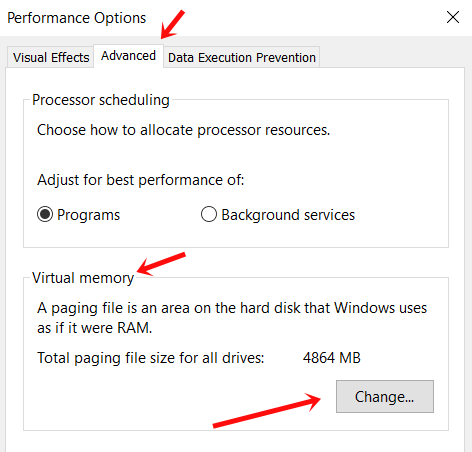472x452 pixels.
Task: Click the paging file description paragraph
Action: pos(232,318)
